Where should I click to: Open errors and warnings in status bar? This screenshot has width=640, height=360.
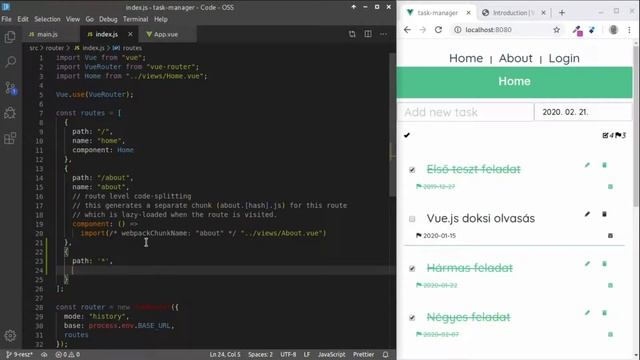(67, 355)
